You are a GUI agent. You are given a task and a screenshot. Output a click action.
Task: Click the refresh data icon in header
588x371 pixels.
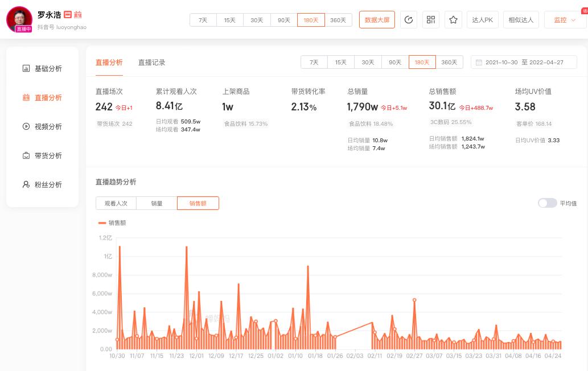coord(408,20)
